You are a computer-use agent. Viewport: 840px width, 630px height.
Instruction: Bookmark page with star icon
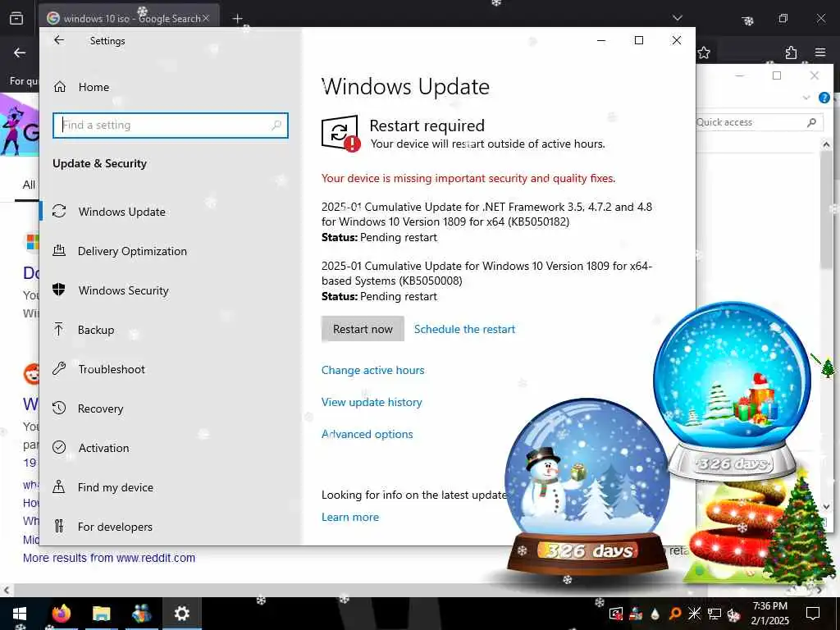[704, 52]
